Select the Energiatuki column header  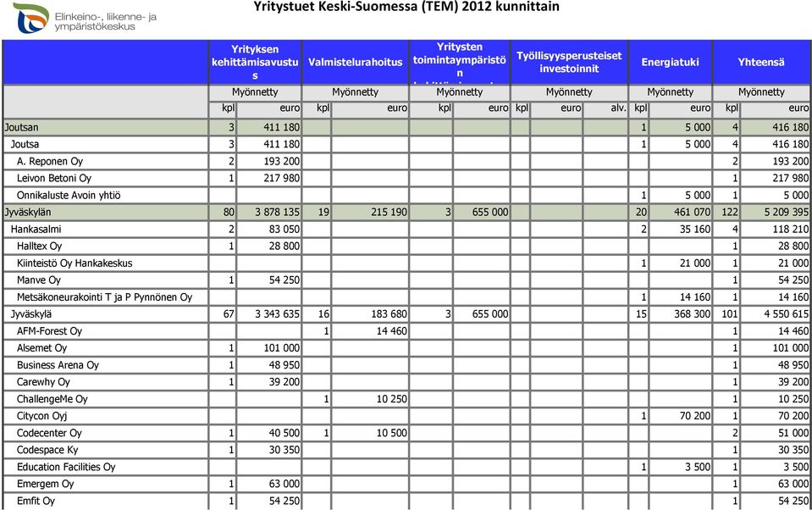[670, 62]
